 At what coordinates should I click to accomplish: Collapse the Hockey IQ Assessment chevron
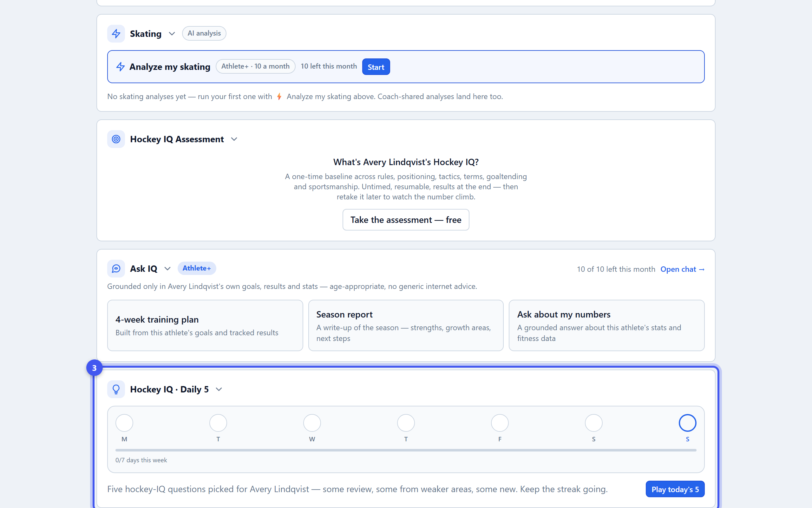click(x=234, y=139)
